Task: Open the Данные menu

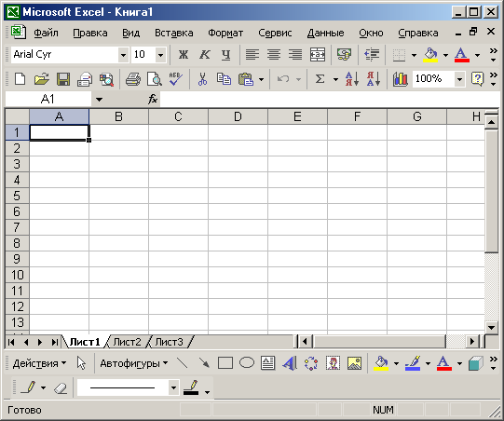Action: point(326,33)
